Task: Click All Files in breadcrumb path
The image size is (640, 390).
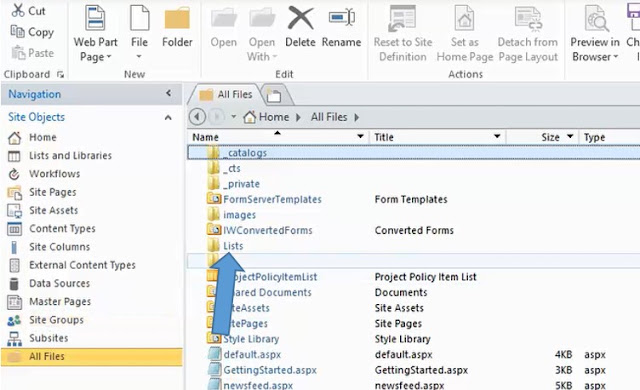Action: click(x=329, y=117)
